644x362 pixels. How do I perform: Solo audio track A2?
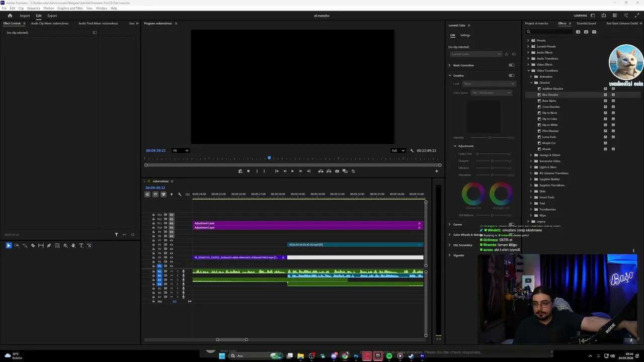click(x=177, y=276)
